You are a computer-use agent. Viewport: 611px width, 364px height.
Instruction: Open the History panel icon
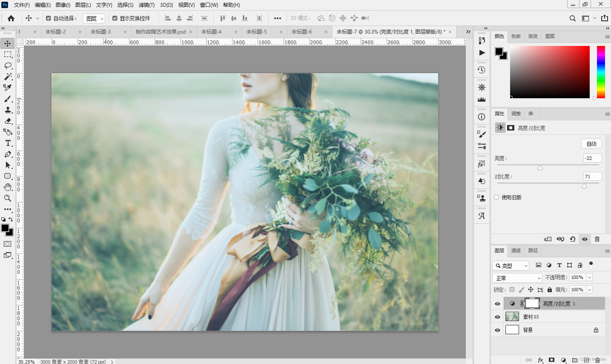coord(482,70)
